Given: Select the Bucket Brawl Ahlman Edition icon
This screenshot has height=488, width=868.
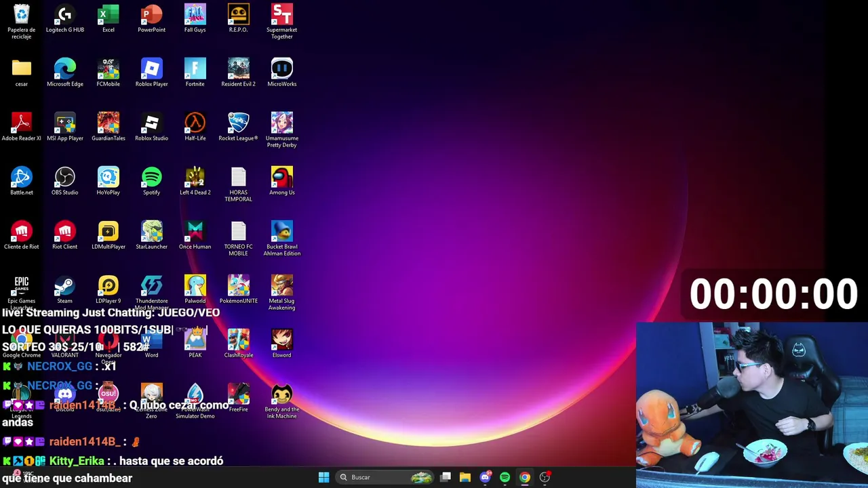Looking at the screenshot, I should [x=282, y=239].
